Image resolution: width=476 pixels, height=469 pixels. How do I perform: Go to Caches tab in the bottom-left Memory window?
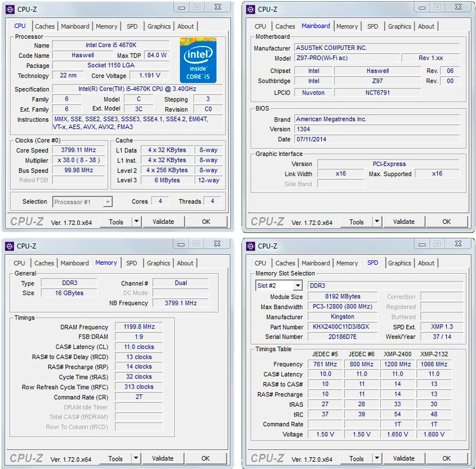click(x=44, y=263)
